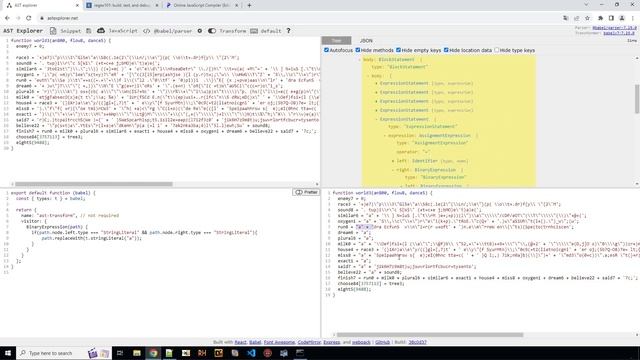Toggle the Hide location data checkbox
Image resolution: width=640 pixels, height=360 pixels.
446,50
